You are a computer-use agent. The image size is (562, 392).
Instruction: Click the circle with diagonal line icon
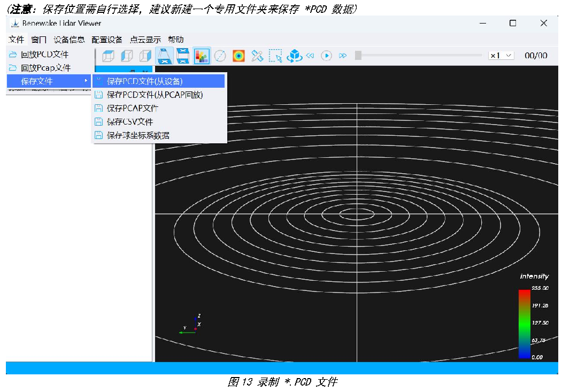220,56
